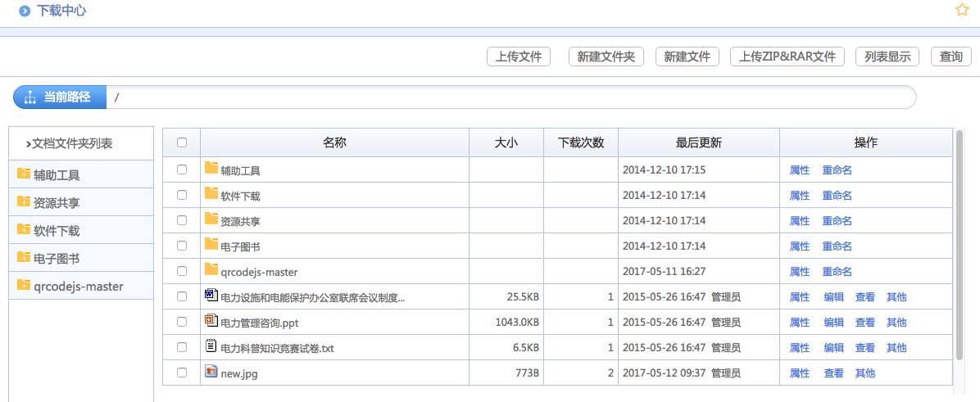Click the qrcodejs-master folder icon in table

click(x=211, y=270)
